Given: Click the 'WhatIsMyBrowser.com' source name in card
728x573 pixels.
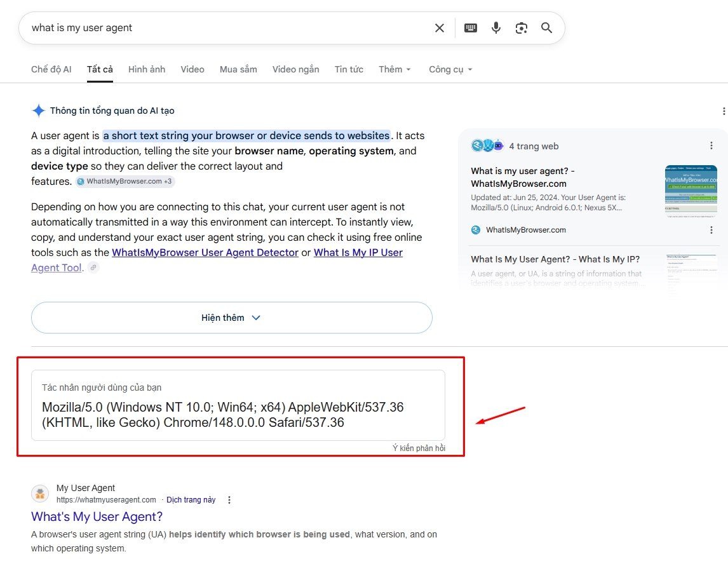Looking at the screenshot, I should tap(526, 230).
